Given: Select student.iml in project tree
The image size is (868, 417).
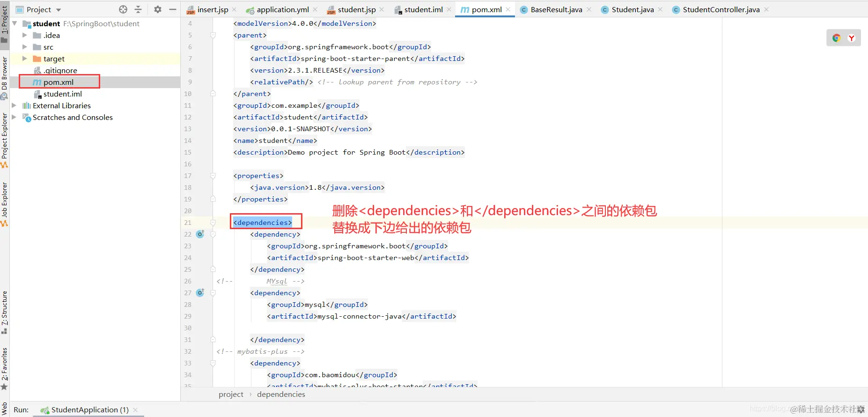Looking at the screenshot, I should point(62,94).
